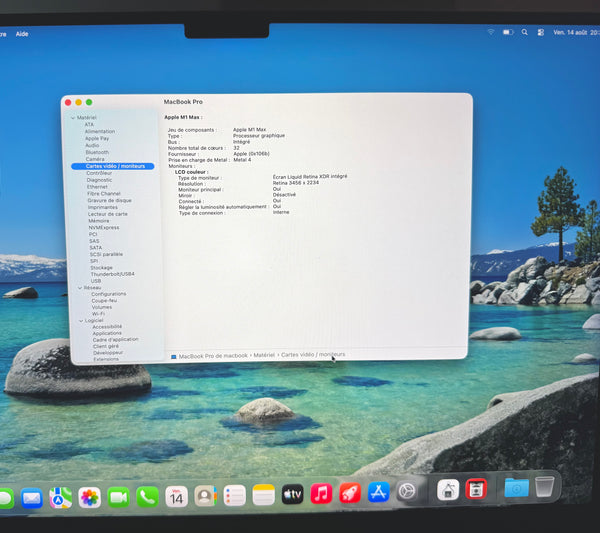Select Coupe-feu under Réseau
Screen dimensions: 600x533
(104, 301)
